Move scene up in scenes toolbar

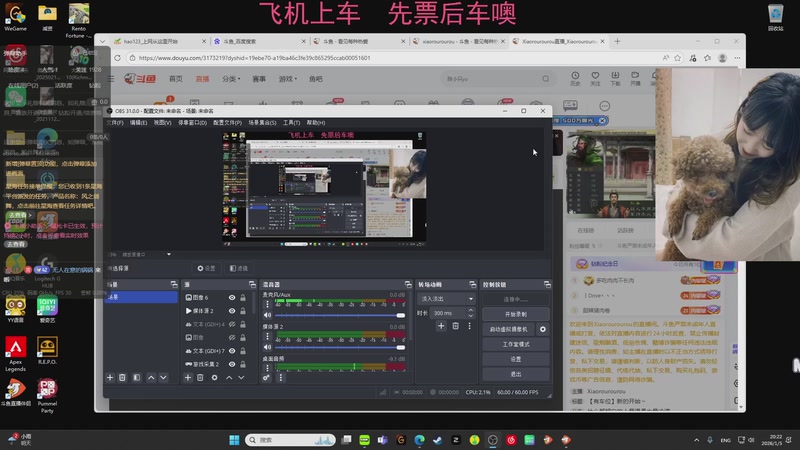tap(151, 378)
